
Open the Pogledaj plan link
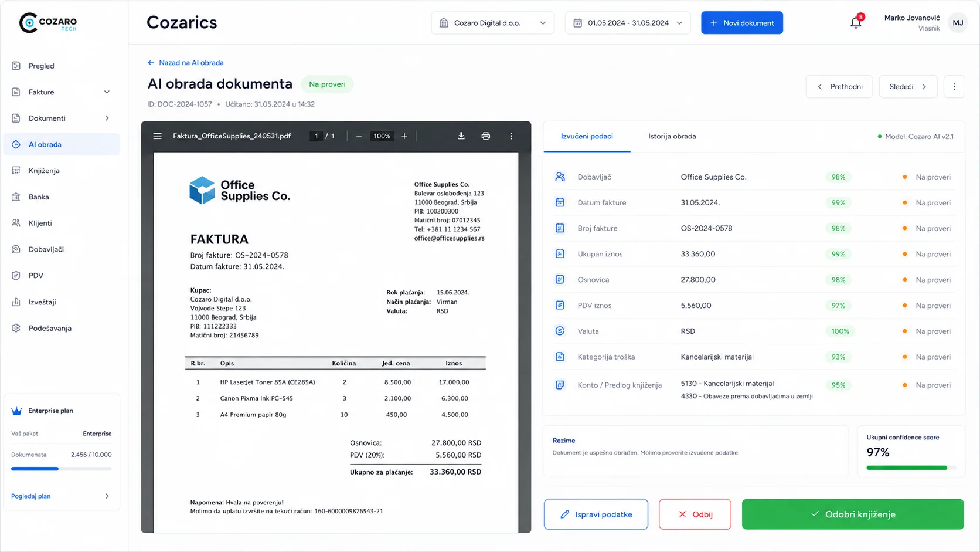tap(31, 496)
